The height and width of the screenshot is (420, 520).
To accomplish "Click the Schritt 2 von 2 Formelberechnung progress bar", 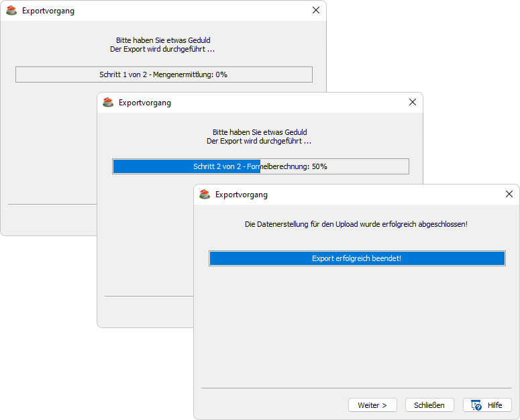I will (260, 166).
